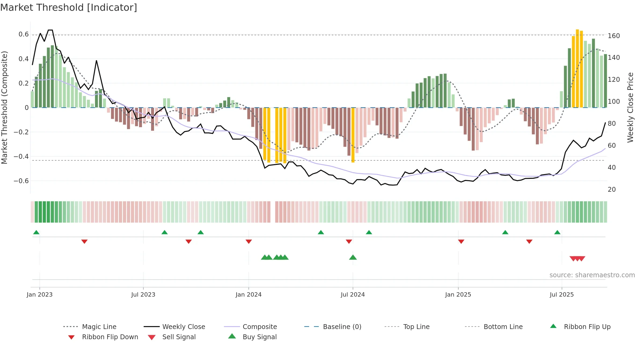
Task: Click the 'Jul 2024' x-axis label
Action: tap(353, 294)
